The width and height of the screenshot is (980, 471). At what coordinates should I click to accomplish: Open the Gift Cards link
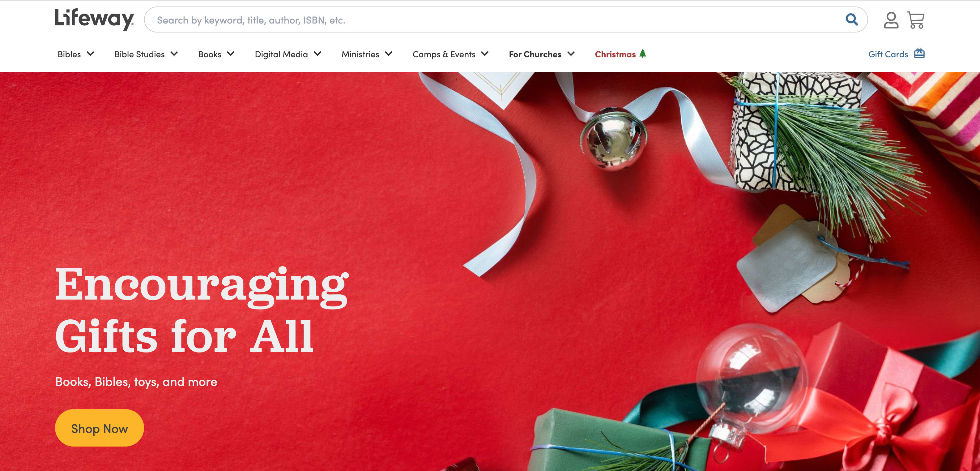(x=888, y=54)
